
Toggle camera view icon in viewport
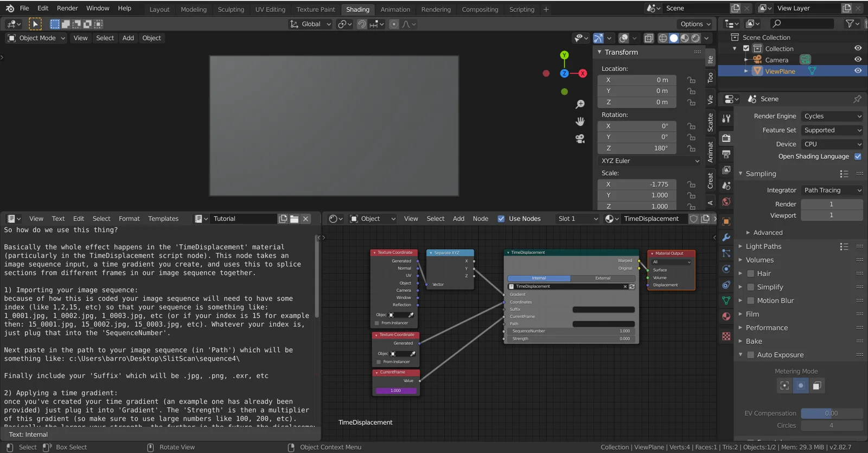(580, 139)
